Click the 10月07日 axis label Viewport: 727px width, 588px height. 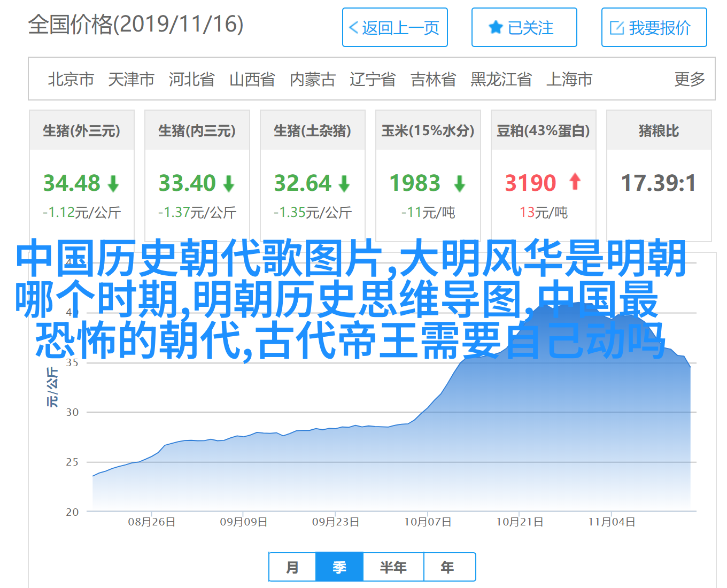coord(428,522)
